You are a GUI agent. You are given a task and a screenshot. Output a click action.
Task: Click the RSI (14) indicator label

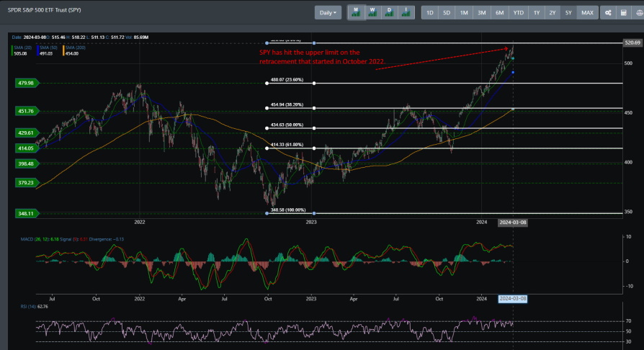34,307
